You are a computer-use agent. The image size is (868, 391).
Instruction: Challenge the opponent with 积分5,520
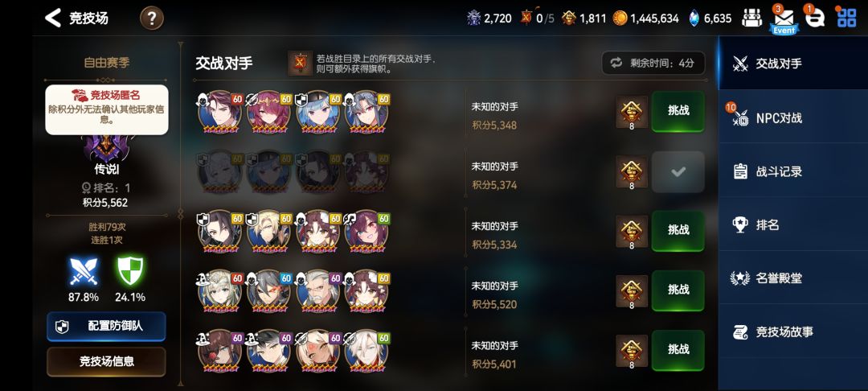click(678, 290)
